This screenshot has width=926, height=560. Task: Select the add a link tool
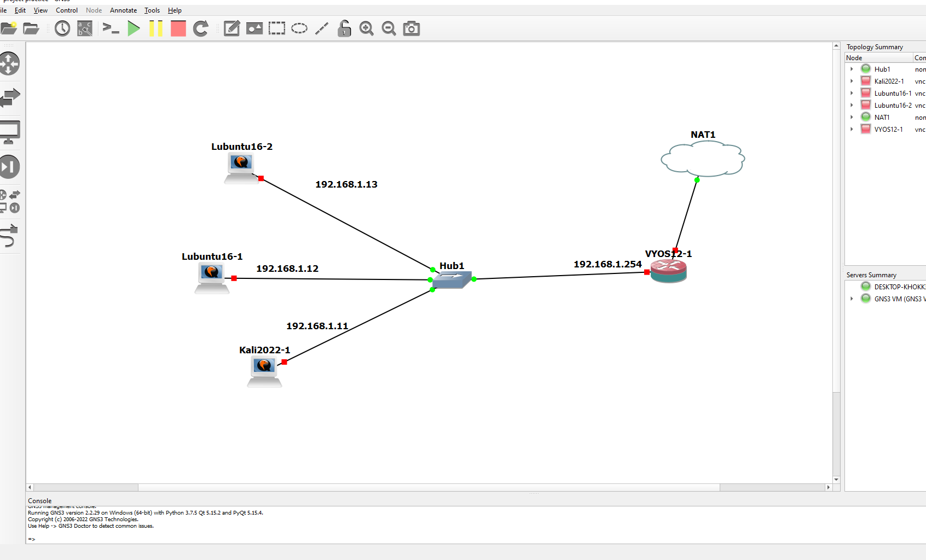9,236
